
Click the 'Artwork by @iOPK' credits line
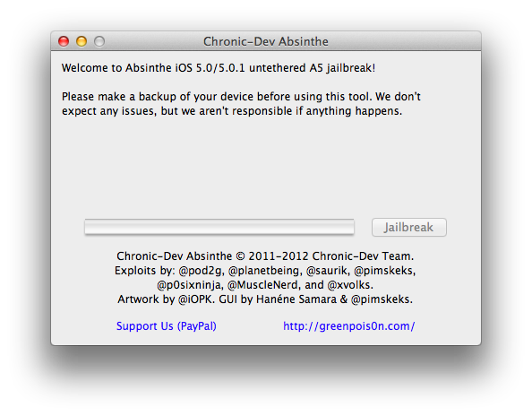tap(265, 299)
